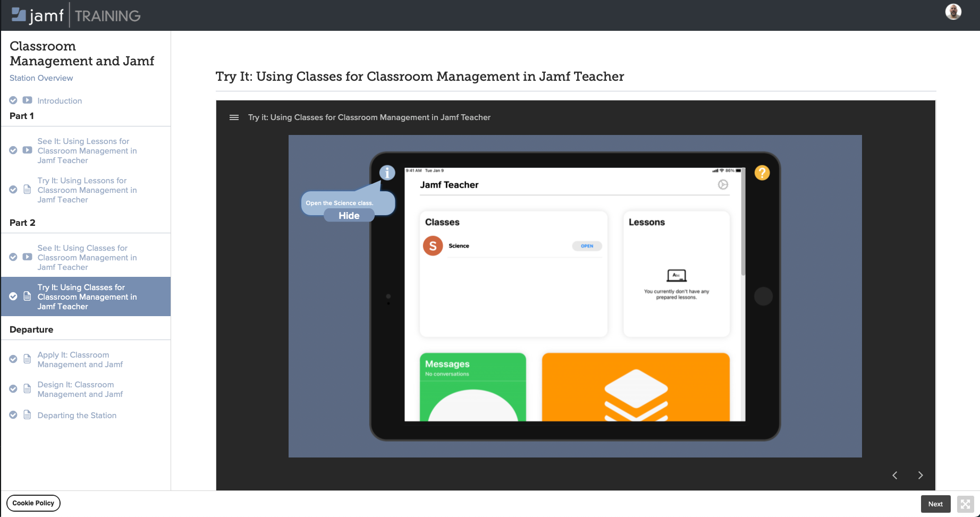Image resolution: width=980 pixels, height=517 pixels.
Task: Click the Departure section heading
Action: [31, 329]
